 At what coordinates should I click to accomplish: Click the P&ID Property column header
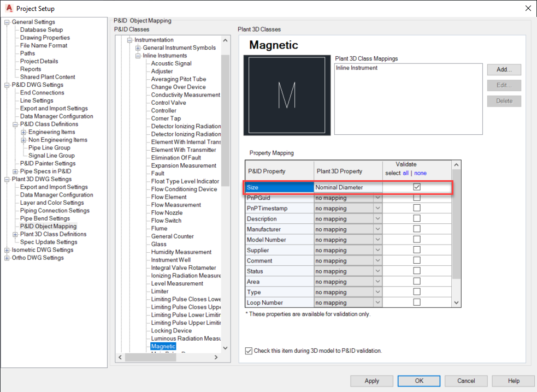coord(280,171)
